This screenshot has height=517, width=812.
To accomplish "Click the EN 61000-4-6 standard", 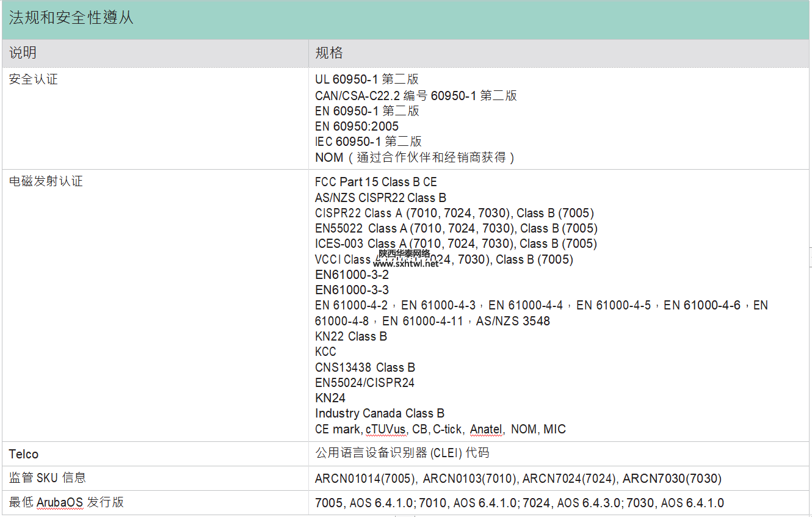I will 701,305.
